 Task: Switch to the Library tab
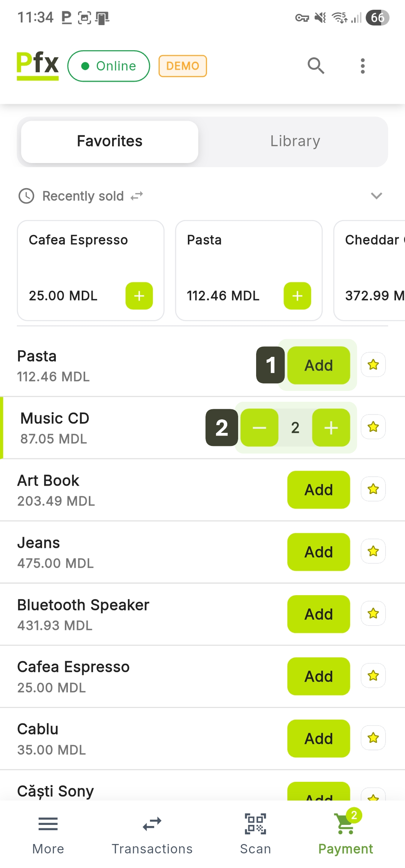[x=295, y=141]
